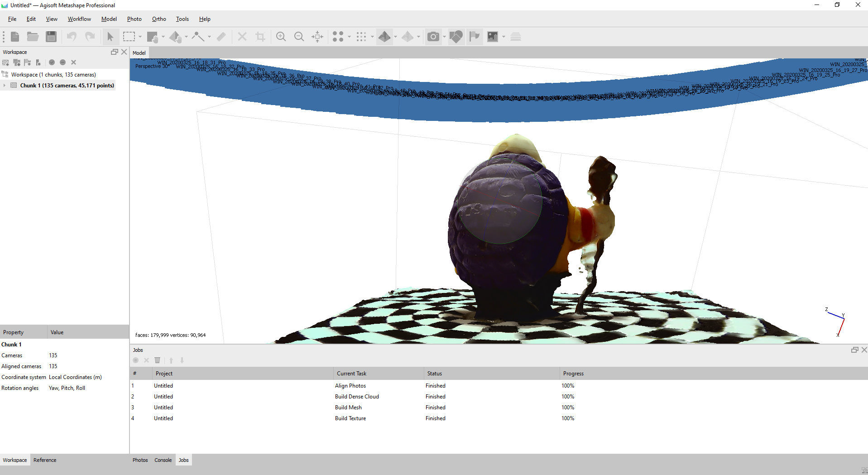Close the Workspace pane
Image resolution: width=868 pixels, height=475 pixels.
pyautogui.click(x=124, y=52)
